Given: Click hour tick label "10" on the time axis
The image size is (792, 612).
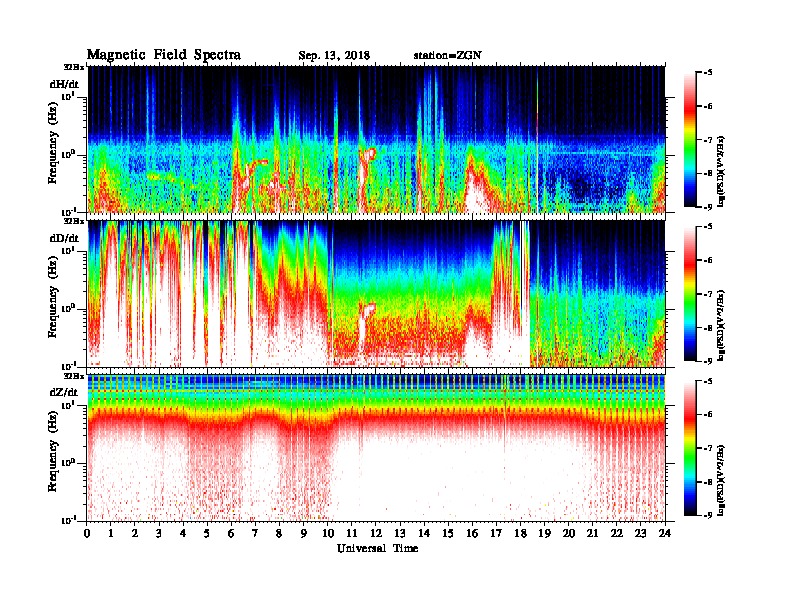Looking at the screenshot, I should (328, 533).
